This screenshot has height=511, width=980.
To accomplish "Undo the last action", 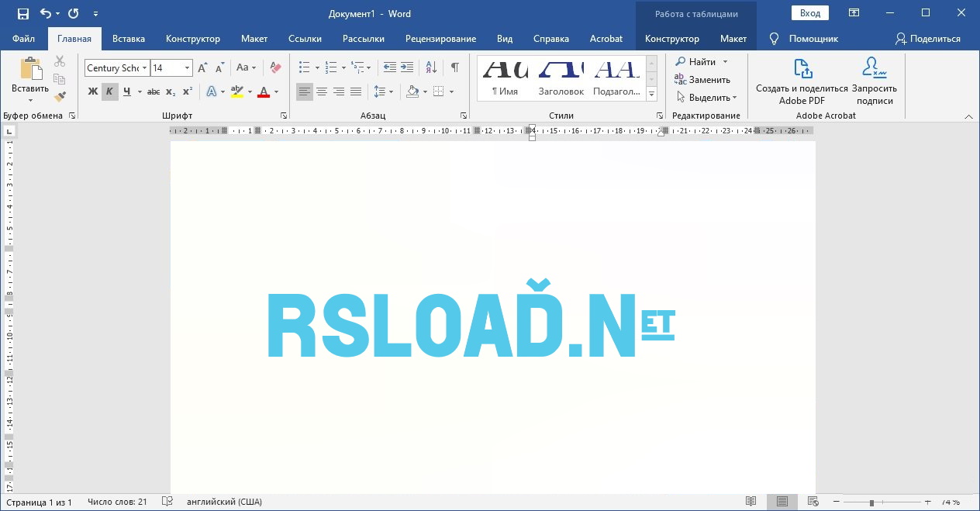I will (45, 13).
